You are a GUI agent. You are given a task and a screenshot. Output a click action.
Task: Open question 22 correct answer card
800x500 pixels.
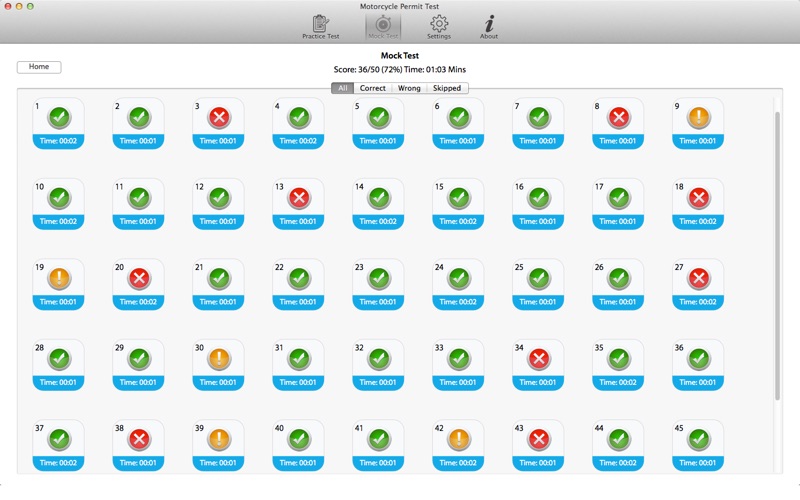pos(298,285)
